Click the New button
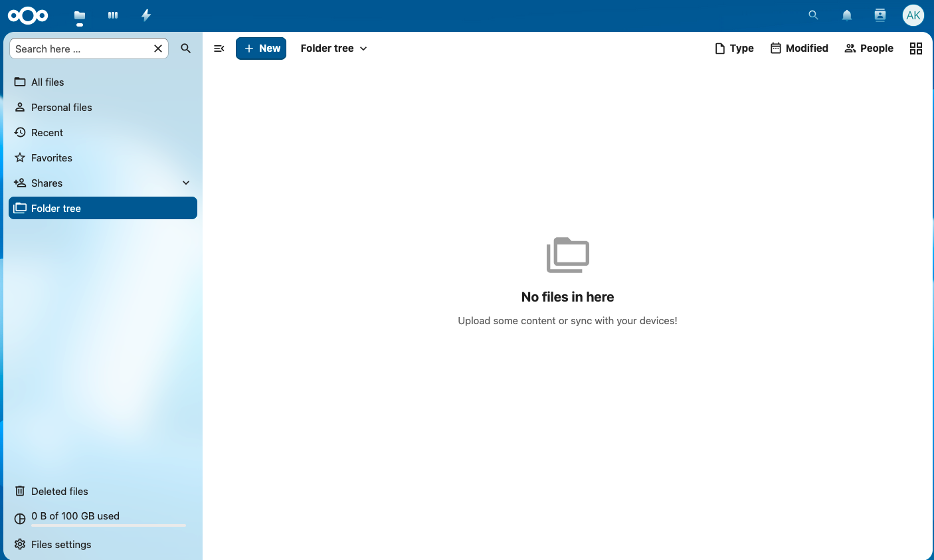 261,48
